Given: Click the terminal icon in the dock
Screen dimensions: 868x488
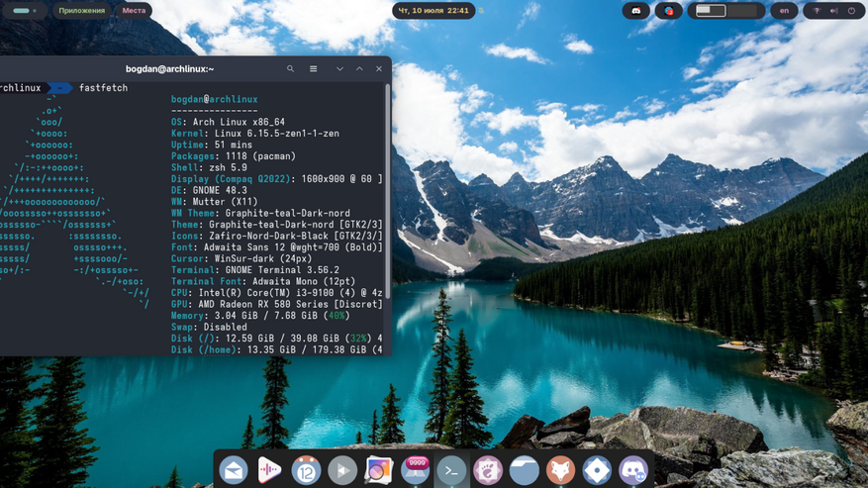Looking at the screenshot, I should [450, 470].
